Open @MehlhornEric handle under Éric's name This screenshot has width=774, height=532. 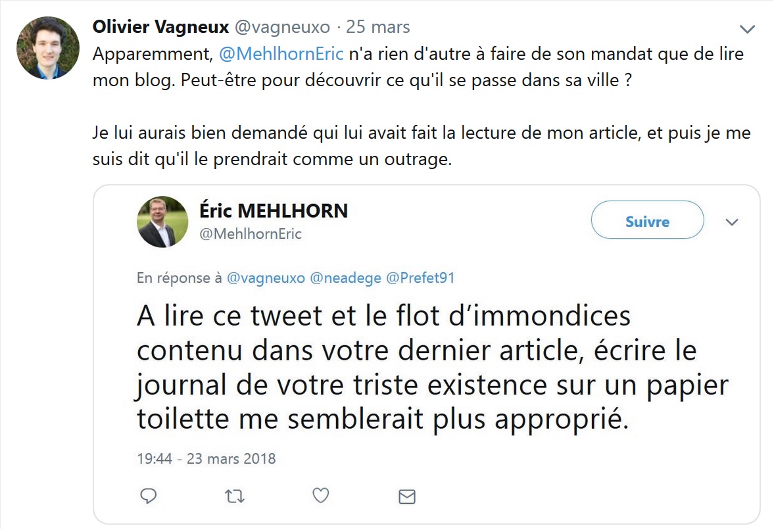pyautogui.click(x=251, y=234)
